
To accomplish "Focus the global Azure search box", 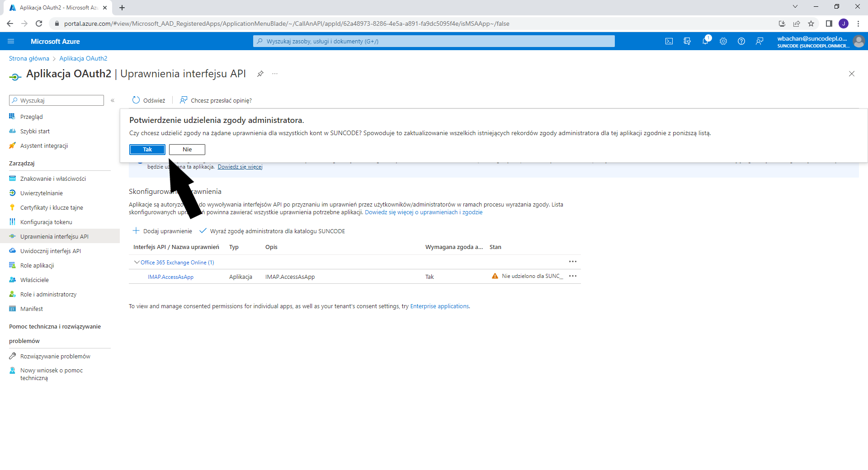I will tap(434, 41).
